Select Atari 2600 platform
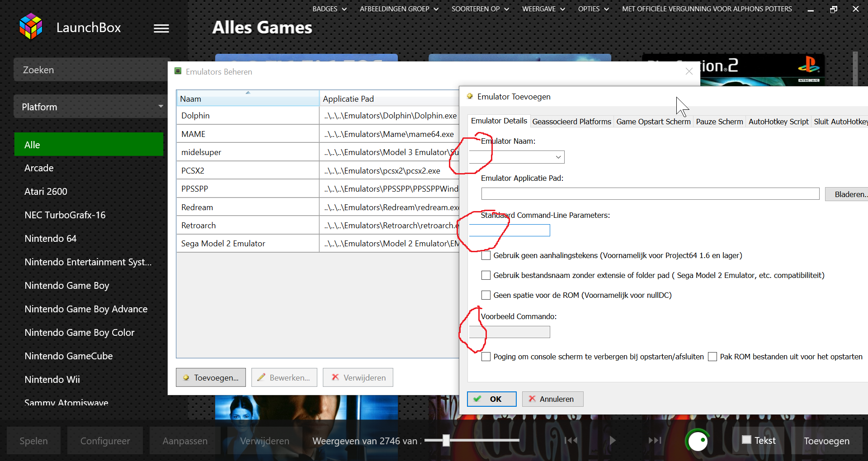868x461 pixels. [x=89, y=192]
